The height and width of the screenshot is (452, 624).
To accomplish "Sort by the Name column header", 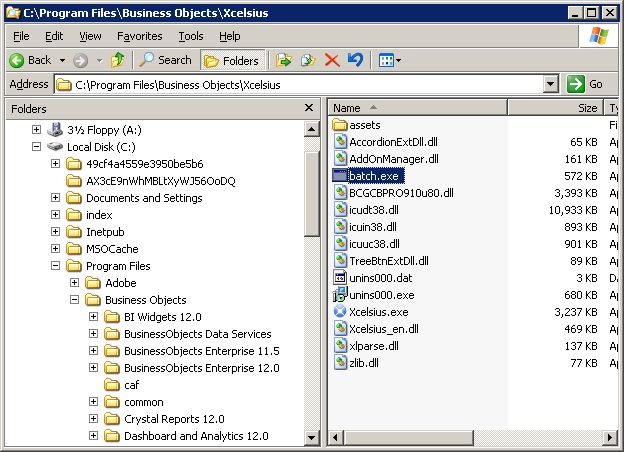I will point(417,108).
